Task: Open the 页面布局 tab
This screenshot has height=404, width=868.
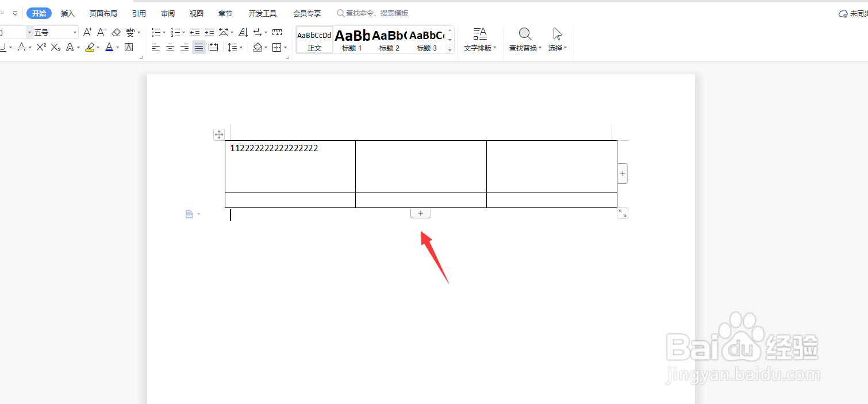Action: coord(103,13)
